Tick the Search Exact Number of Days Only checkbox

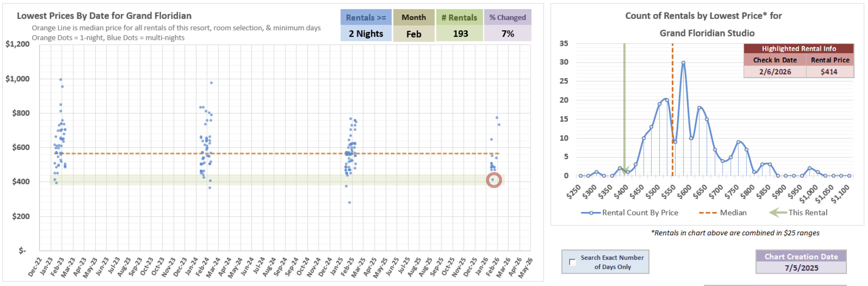(572, 262)
